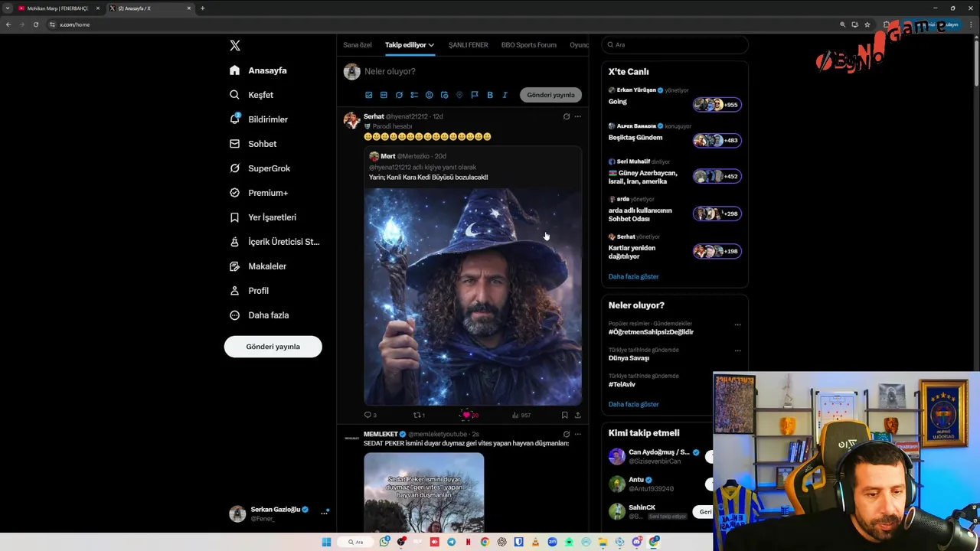Open Makaleler articles
Screen dimensions: 980x551
[x=257, y=266]
